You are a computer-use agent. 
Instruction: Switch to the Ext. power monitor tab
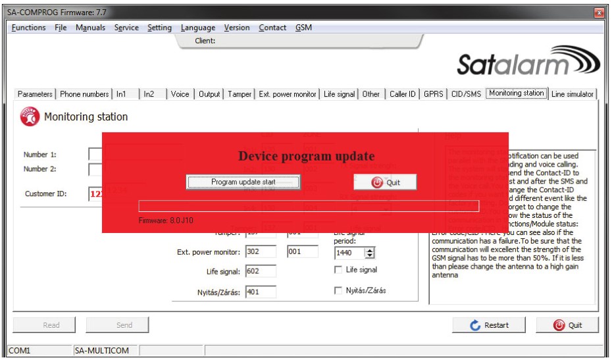(287, 94)
